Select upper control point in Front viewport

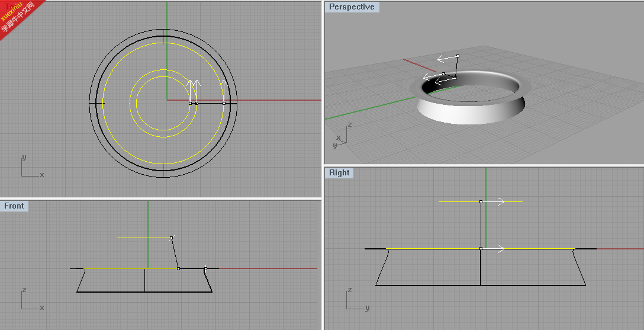point(171,238)
